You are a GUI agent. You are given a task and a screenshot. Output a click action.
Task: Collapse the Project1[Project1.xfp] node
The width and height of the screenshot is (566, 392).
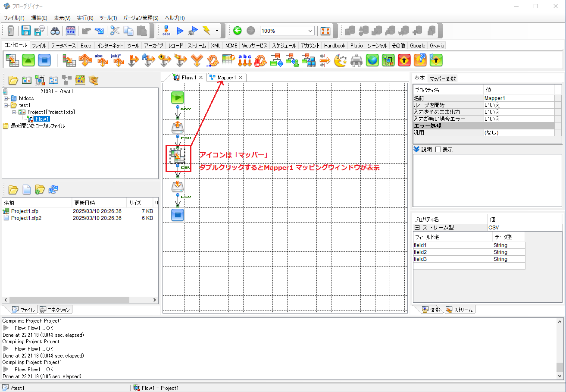point(14,112)
